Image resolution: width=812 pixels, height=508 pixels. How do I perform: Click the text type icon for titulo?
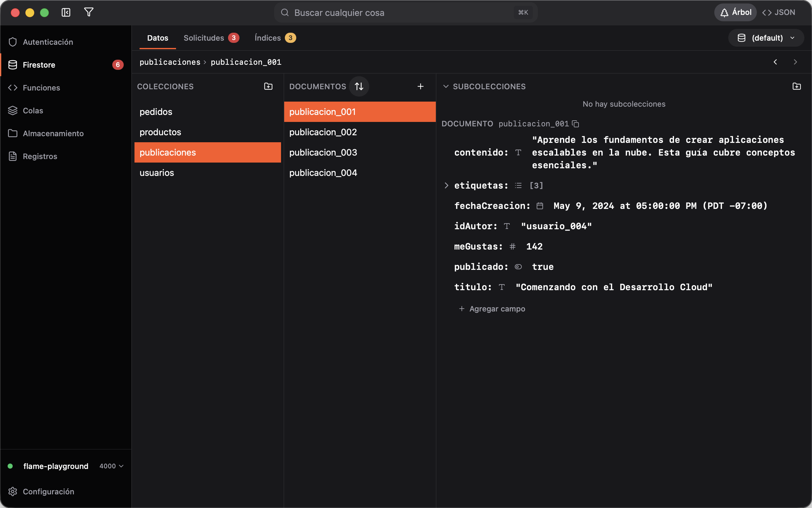[501, 287]
